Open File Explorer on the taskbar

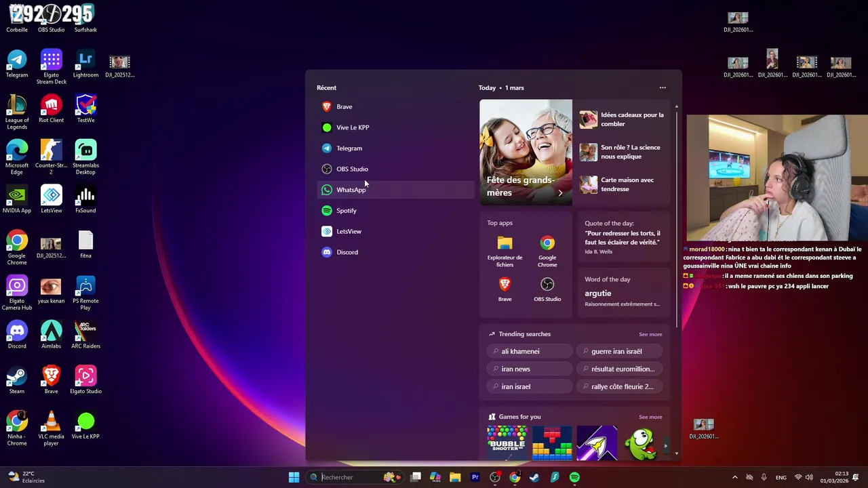pos(455,477)
